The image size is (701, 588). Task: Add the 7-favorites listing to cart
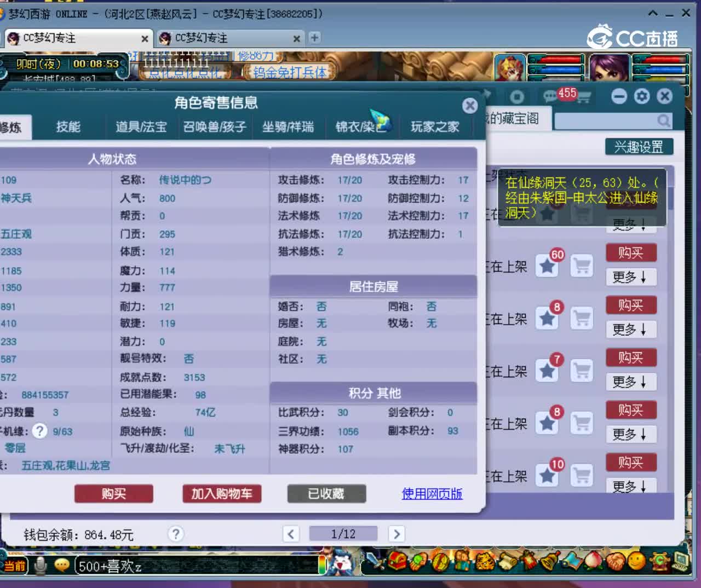click(x=582, y=371)
